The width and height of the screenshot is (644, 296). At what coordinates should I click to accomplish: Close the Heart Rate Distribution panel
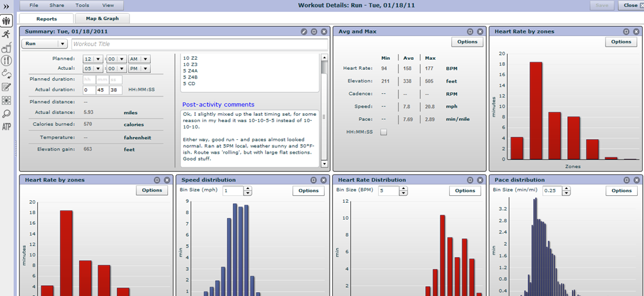coord(480,180)
